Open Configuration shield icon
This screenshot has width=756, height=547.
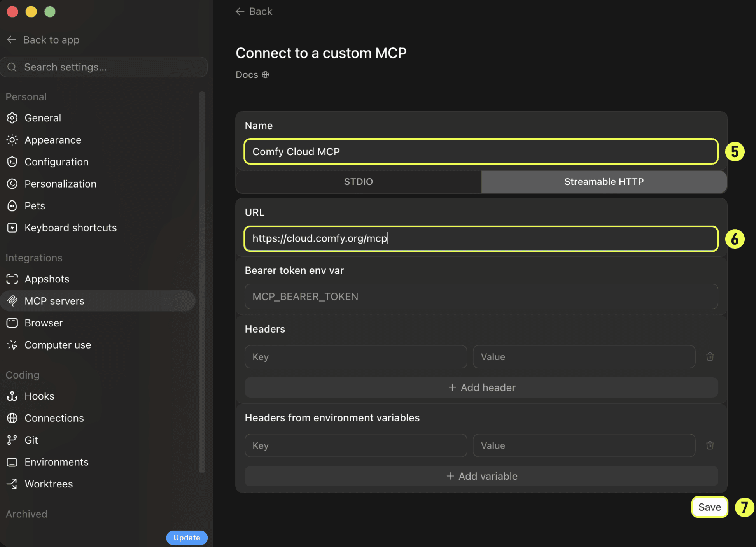click(x=12, y=162)
